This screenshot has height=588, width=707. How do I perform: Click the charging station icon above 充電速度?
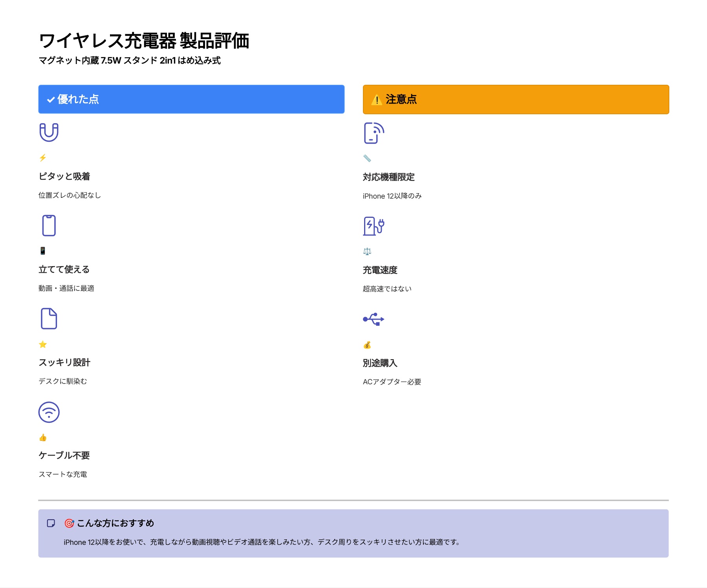[374, 226]
